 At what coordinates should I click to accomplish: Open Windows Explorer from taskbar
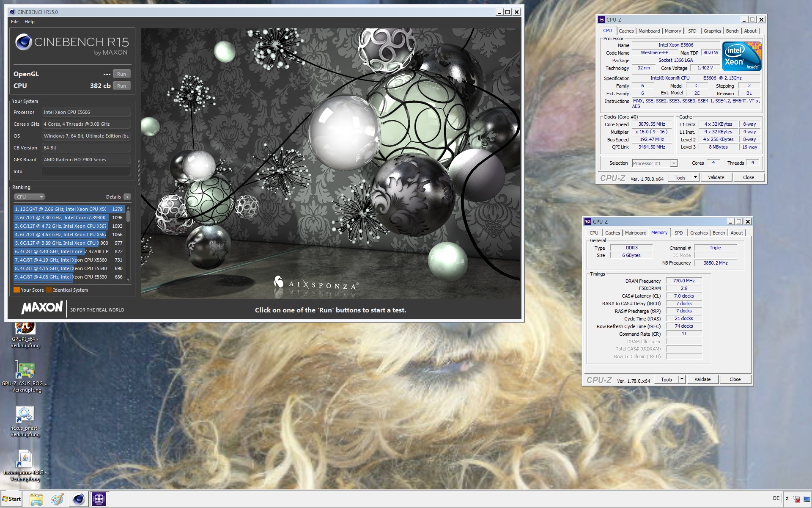point(36,499)
